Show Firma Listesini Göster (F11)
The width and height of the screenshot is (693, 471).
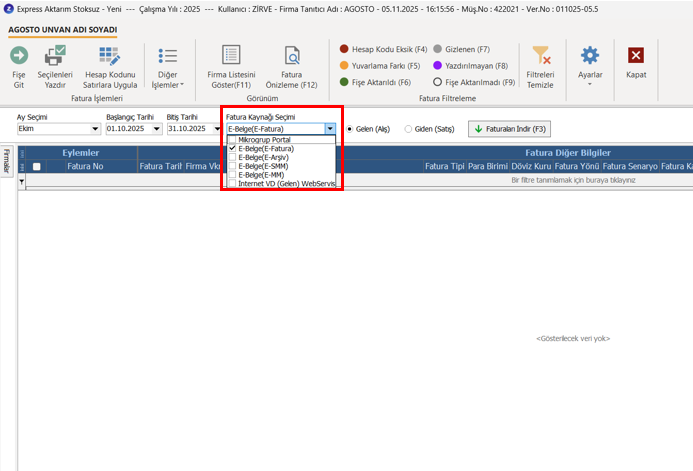(x=231, y=67)
